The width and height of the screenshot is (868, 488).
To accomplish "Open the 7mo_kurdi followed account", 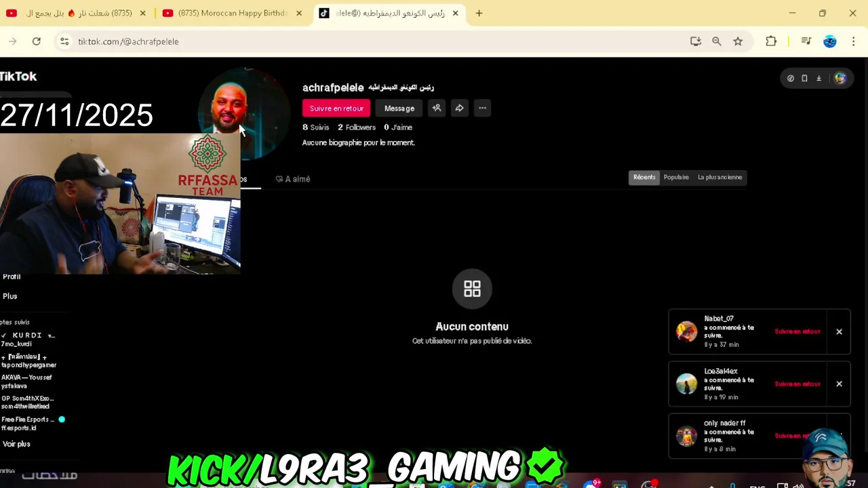I will [x=28, y=340].
